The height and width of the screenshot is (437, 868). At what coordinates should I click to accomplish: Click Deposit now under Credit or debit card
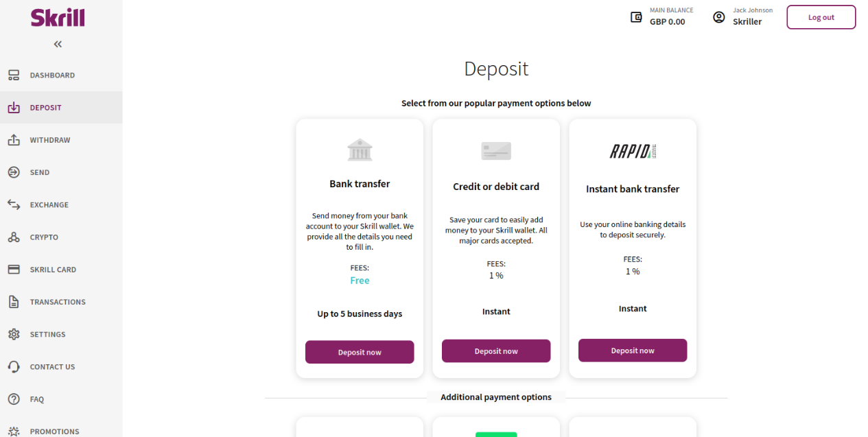(496, 351)
